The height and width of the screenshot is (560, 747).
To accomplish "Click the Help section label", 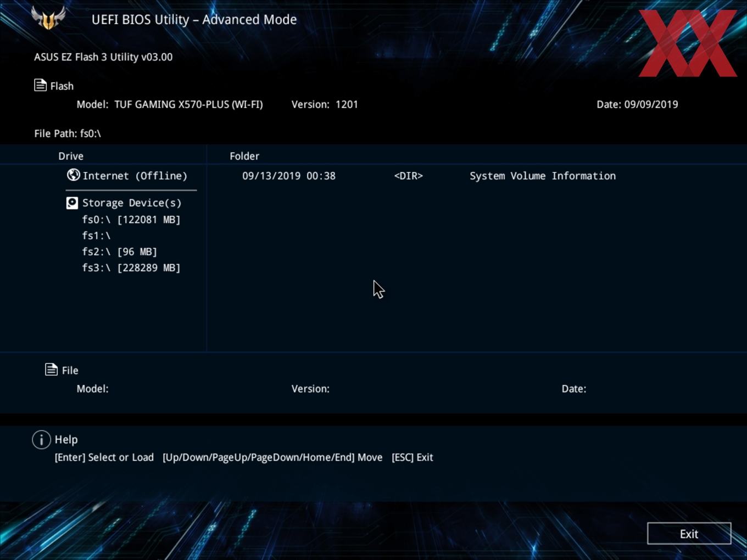I will coord(66,440).
